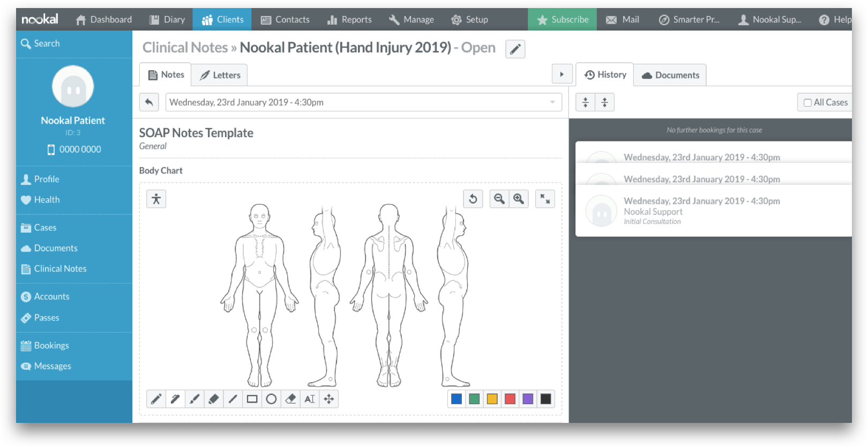Go to Dashboard in top menu
868x447 pixels.
(103, 19)
